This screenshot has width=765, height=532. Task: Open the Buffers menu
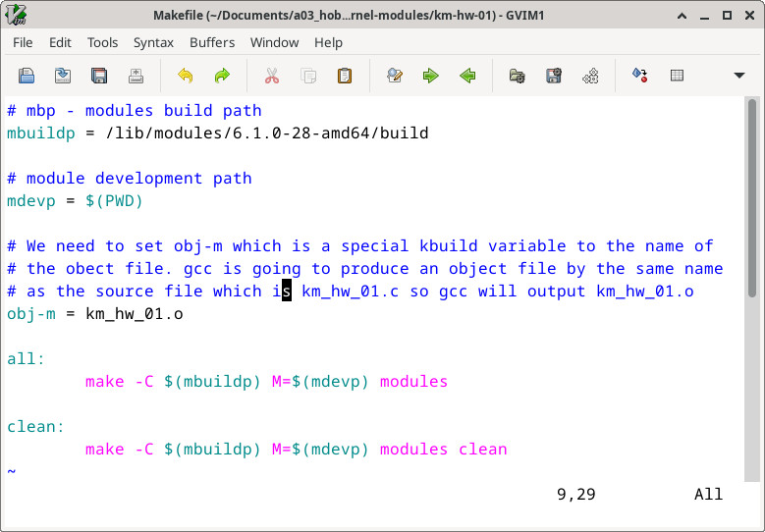coord(212,42)
